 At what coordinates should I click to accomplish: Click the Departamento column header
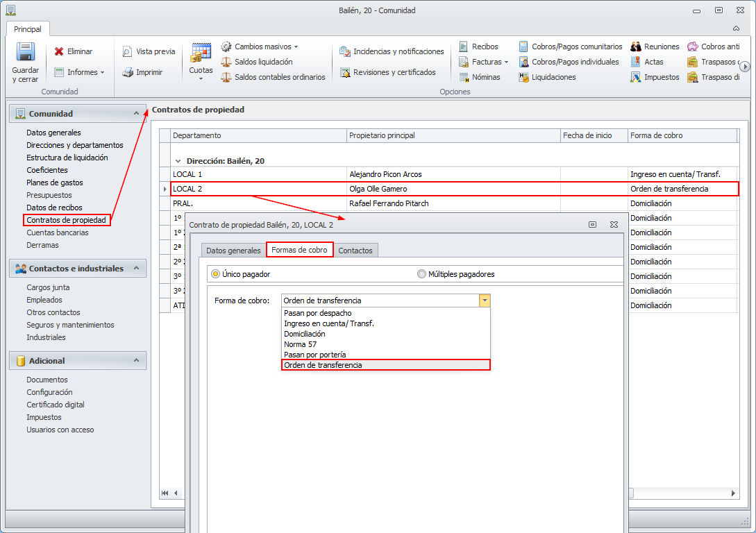[258, 135]
